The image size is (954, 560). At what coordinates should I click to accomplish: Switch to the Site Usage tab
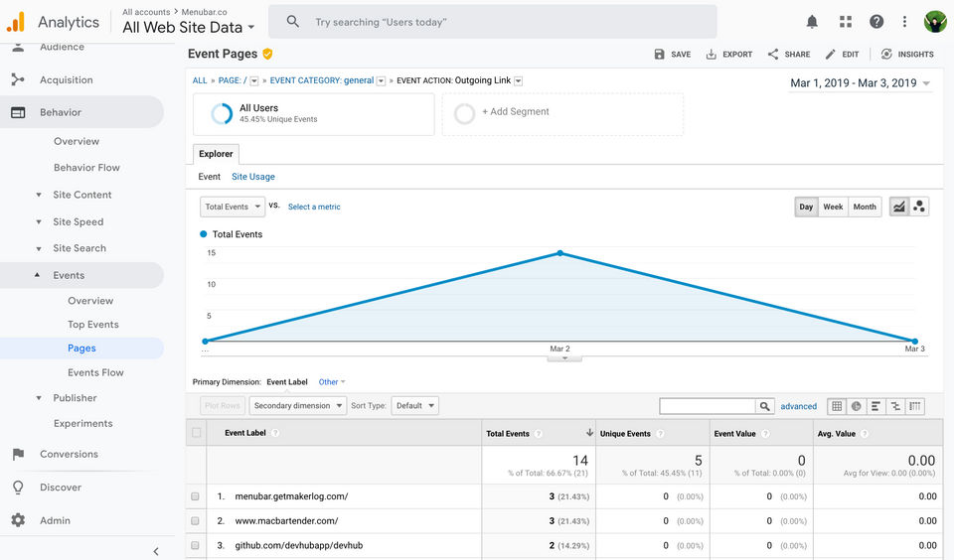pyautogui.click(x=253, y=177)
